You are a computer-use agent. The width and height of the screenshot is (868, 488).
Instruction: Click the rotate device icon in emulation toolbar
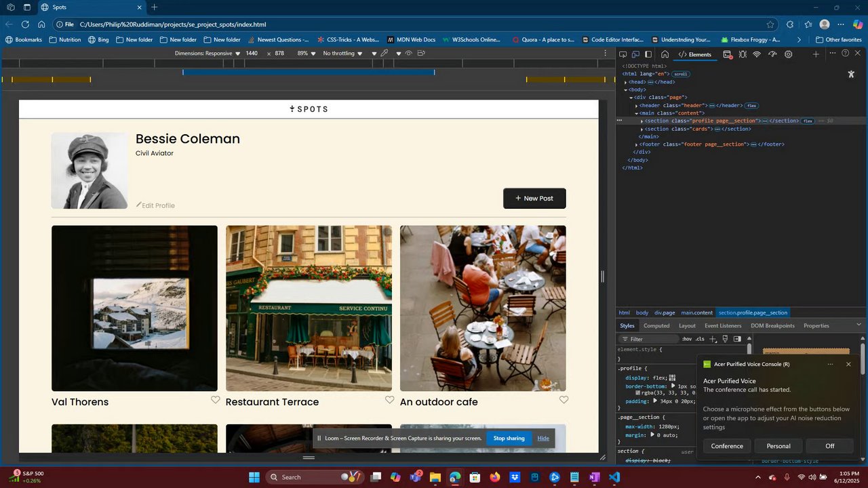(421, 53)
